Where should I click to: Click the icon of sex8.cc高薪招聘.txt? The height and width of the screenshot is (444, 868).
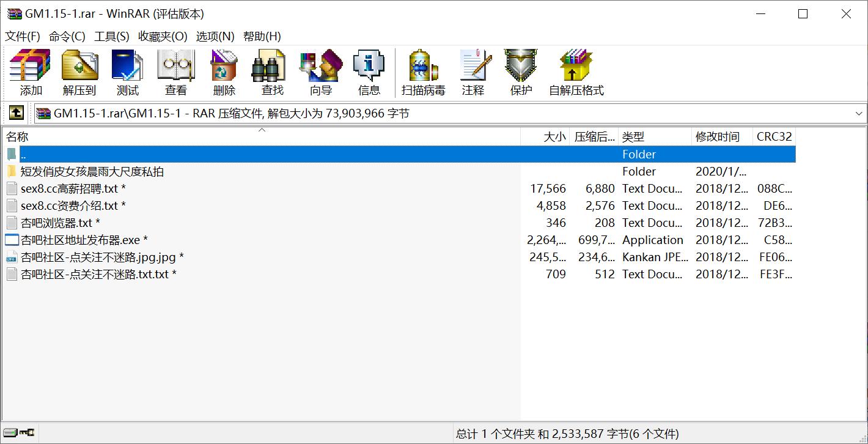pyautogui.click(x=12, y=188)
